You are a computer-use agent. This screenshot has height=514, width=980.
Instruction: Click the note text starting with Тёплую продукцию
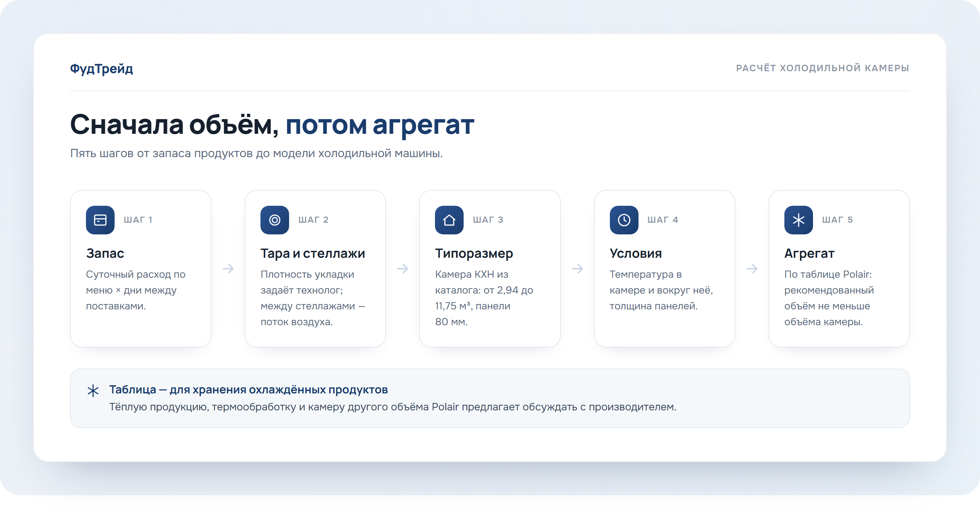point(393,407)
